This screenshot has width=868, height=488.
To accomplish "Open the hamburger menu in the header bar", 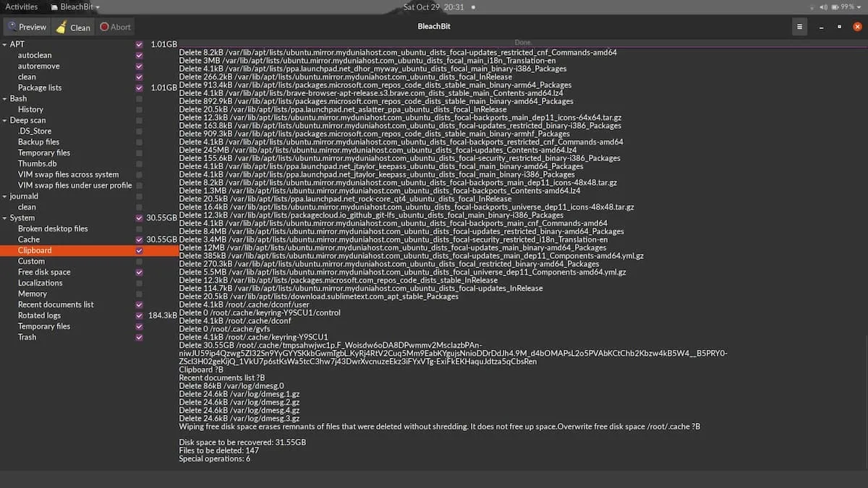I will point(799,26).
